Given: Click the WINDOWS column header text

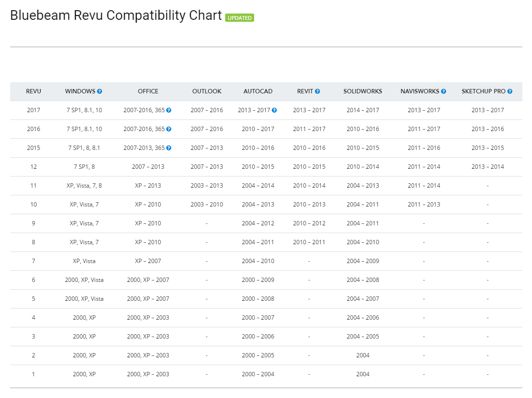Looking at the screenshot, I should coord(80,91).
